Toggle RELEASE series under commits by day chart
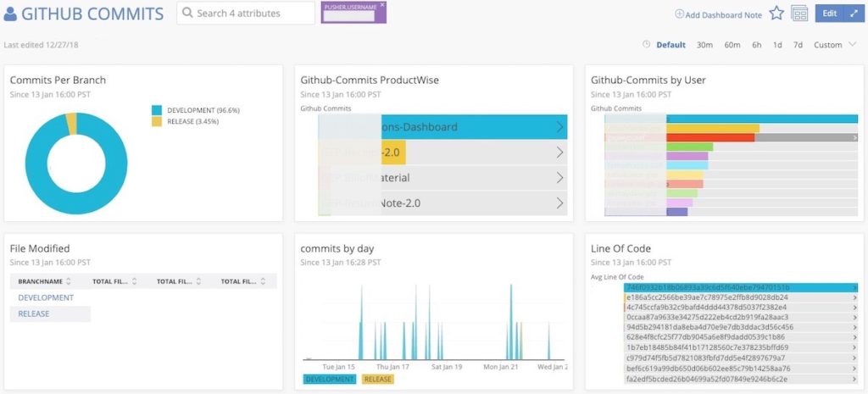This screenshot has height=394, width=868. [x=377, y=379]
